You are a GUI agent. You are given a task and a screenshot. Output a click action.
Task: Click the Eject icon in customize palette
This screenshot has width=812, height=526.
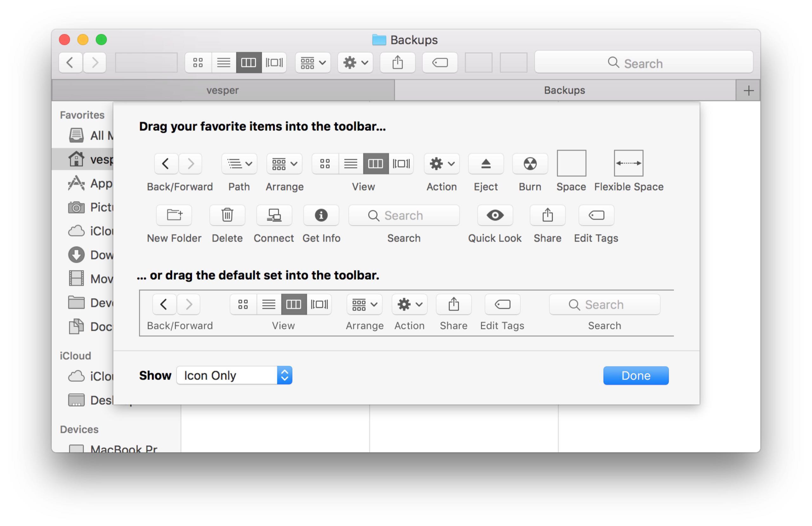[x=486, y=164]
